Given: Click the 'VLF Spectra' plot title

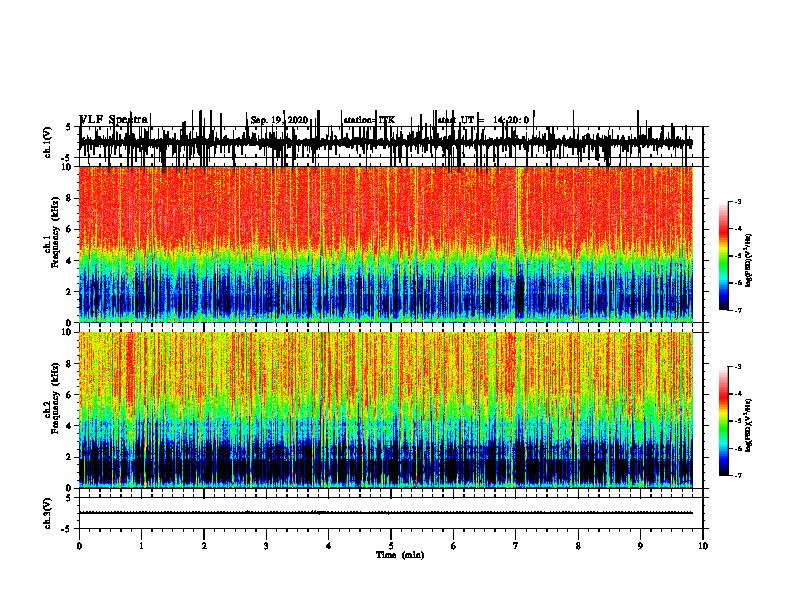Looking at the screenshot, I should click(114, 120).
